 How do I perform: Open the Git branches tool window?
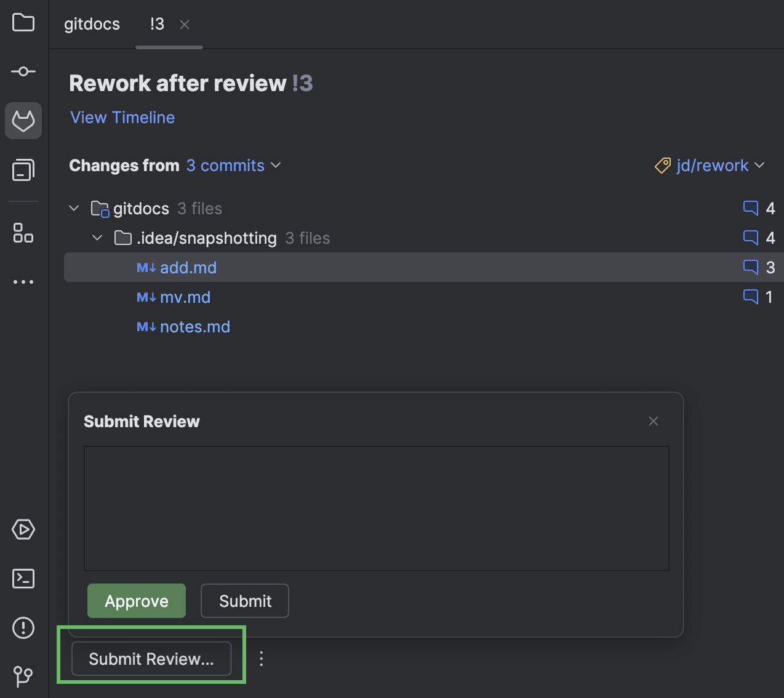(23, 676)
